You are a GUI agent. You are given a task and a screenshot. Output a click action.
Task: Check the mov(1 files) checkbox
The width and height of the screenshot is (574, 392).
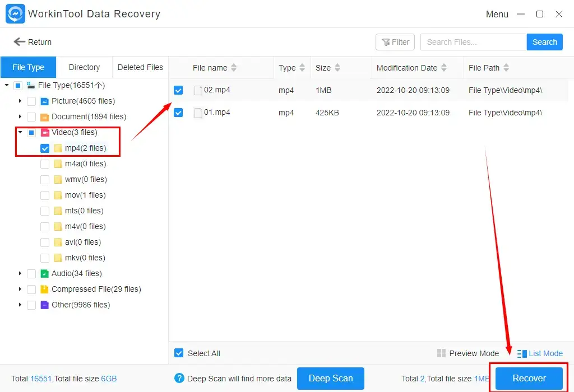click(45, 195)
